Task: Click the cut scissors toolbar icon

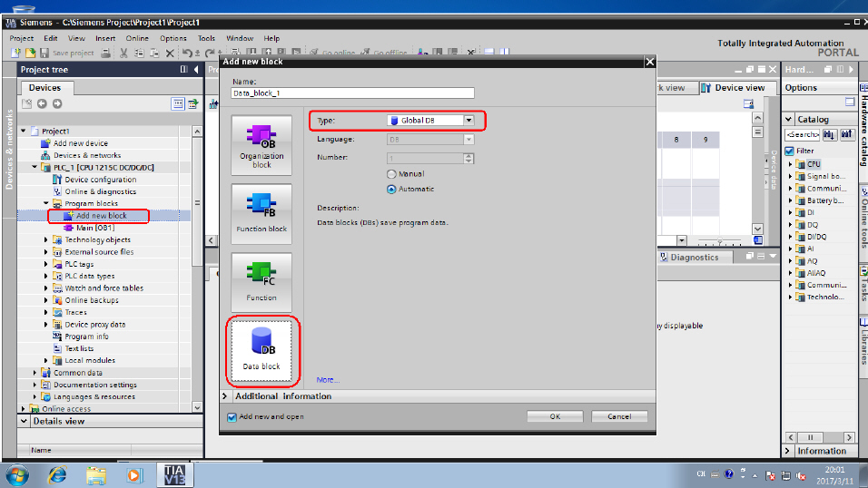Action: 123,54
